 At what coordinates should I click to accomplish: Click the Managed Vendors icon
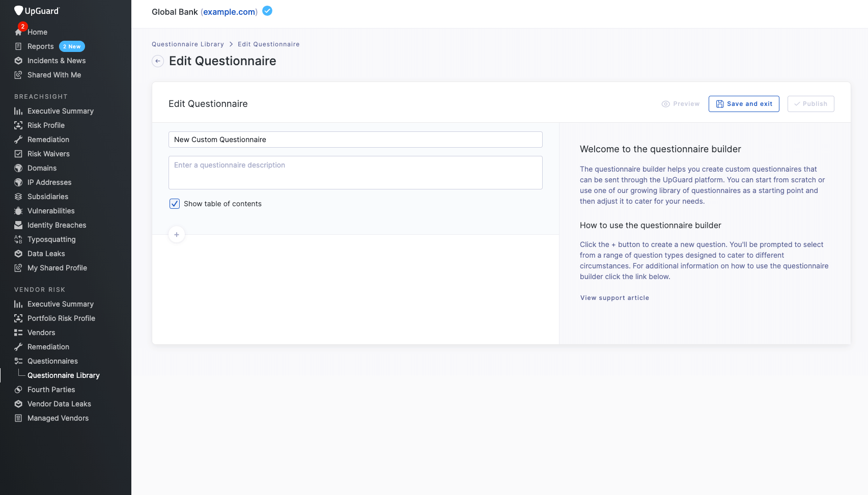(x=18, y=418)
